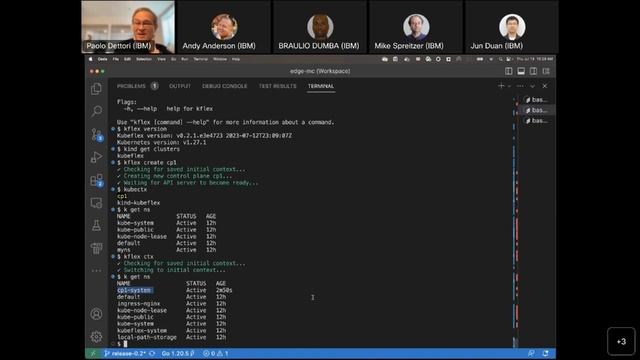Select the first bash terminal in the list
This screenshot has height=360, width=640.
[x=536, y=100]
